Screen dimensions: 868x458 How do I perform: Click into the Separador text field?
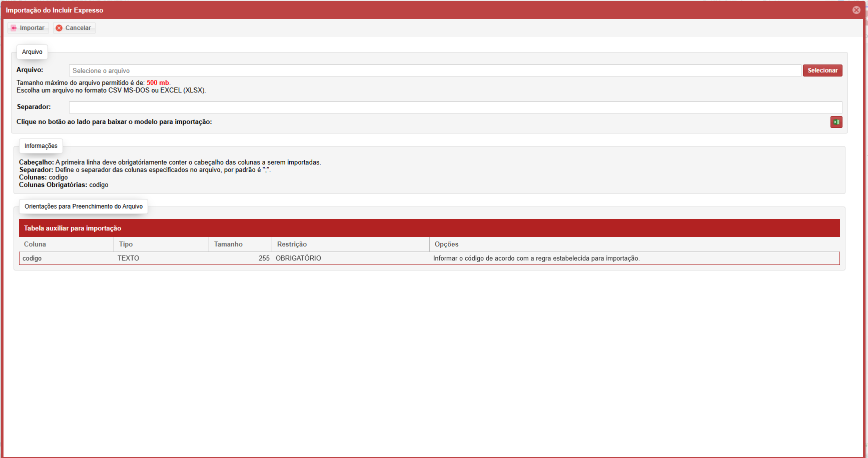tap(455, 107)
